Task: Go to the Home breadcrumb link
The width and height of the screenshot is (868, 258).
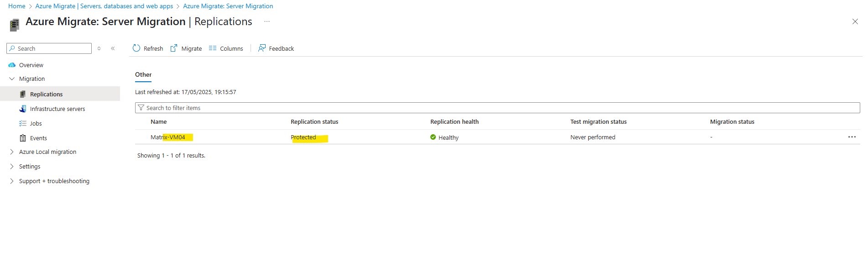Action: point(17,6)
